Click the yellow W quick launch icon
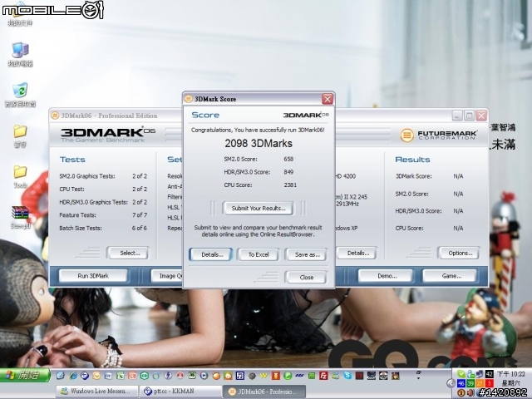The height and width of the screenshot is (399, 532). 264,376
